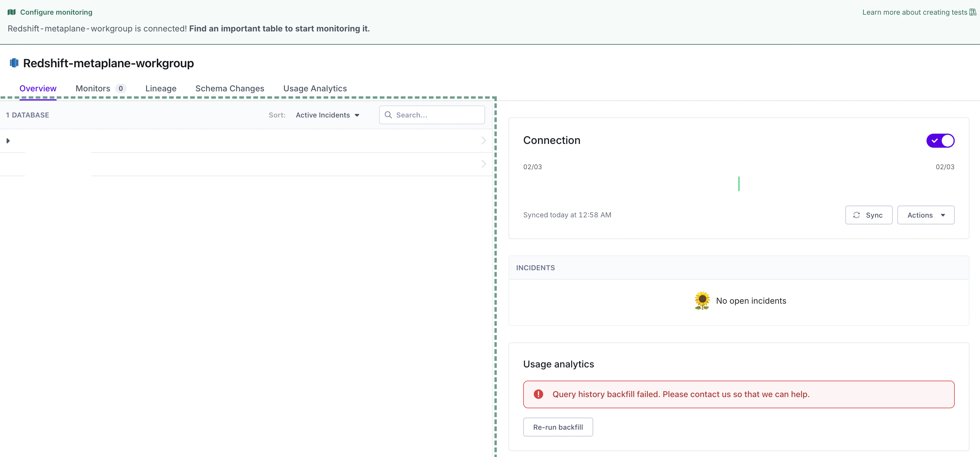Viewport: 980px width, 457px height.
Task: Click 'Synced today at 12:58 AM' text
Action: click(x=567, y=215)
